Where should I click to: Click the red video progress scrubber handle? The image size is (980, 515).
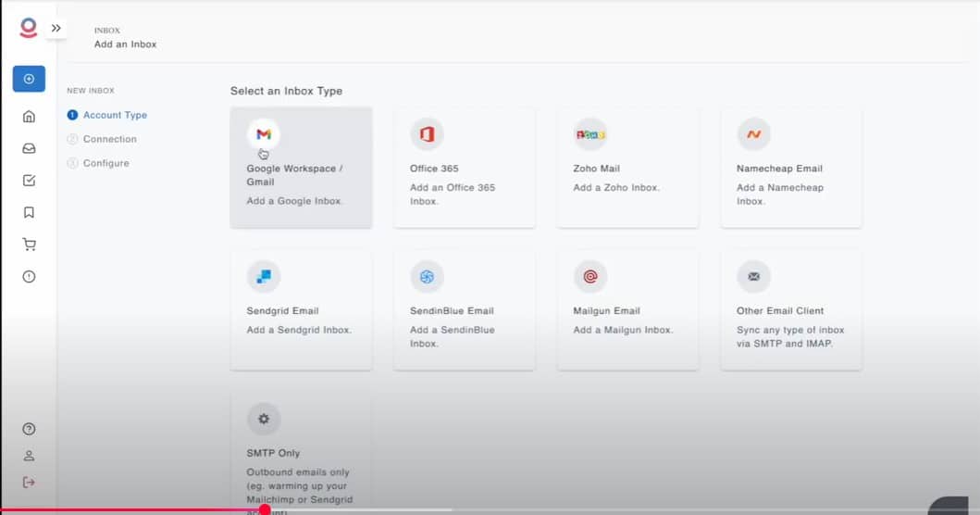(x=265, y=510)
